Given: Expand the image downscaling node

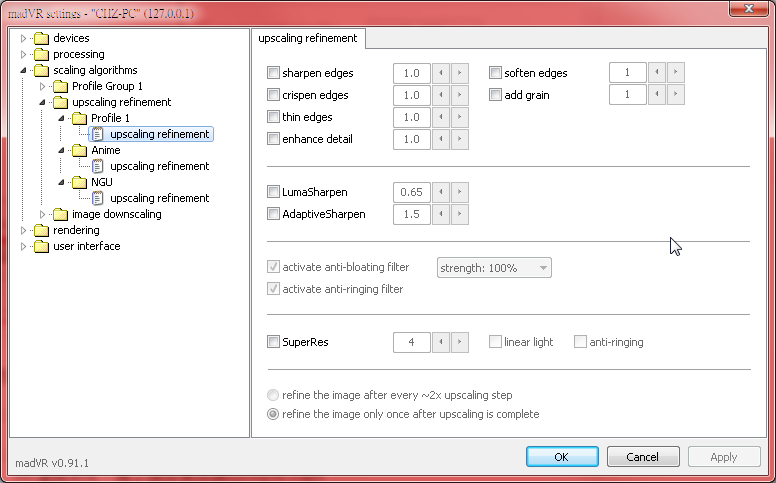Looking at the screenshot, I should (x=42, y=214).
